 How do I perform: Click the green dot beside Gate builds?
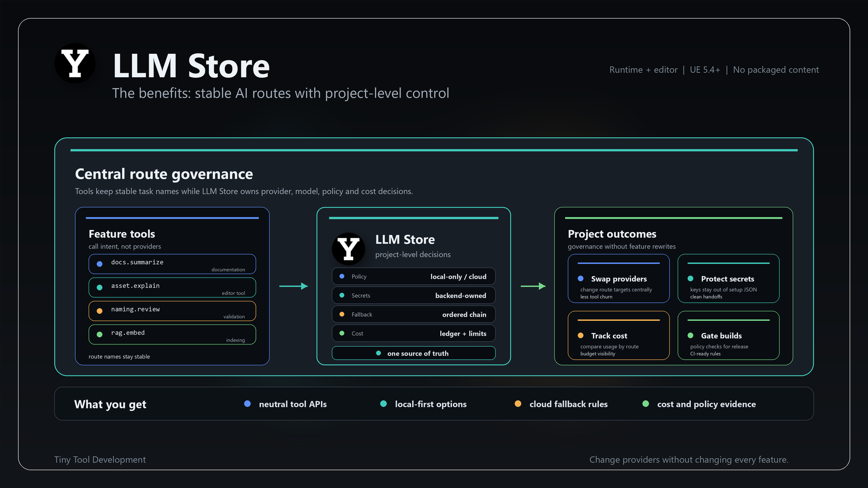pos(690,335)
